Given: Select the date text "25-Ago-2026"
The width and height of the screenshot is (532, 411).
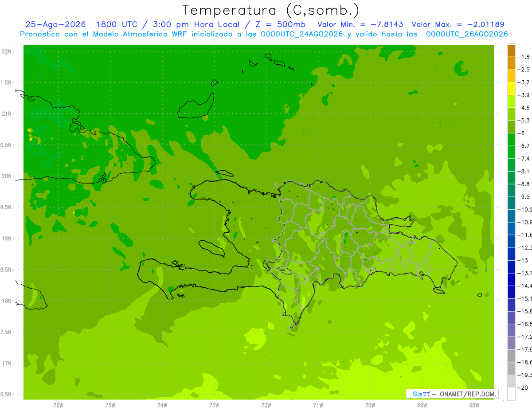Looking at the screenshot, I should click(x=55, y=24).
